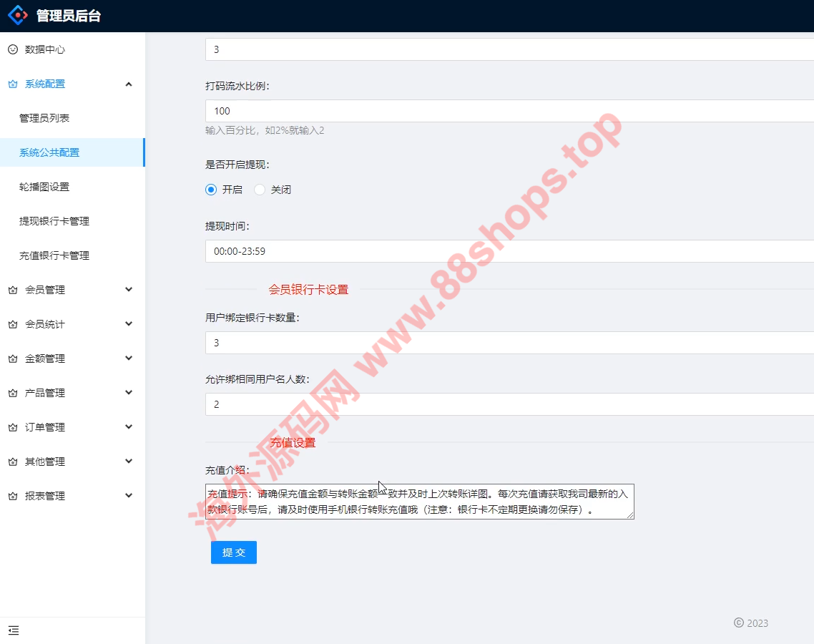Expand the 其他管理 menu chevron
Screen dimensions: 814x644
coord(129,462)
